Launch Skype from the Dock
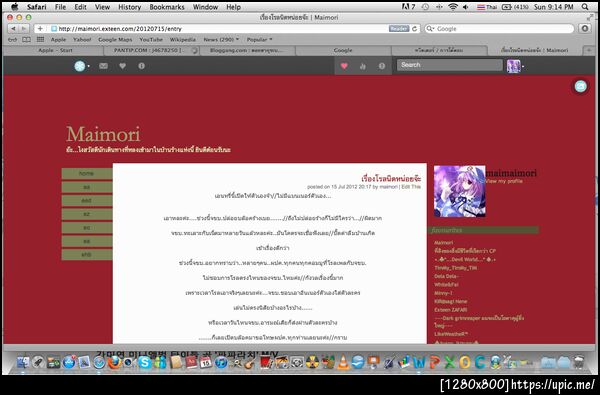Viewport: 600px width, 395px height. (x=145, y=362)
